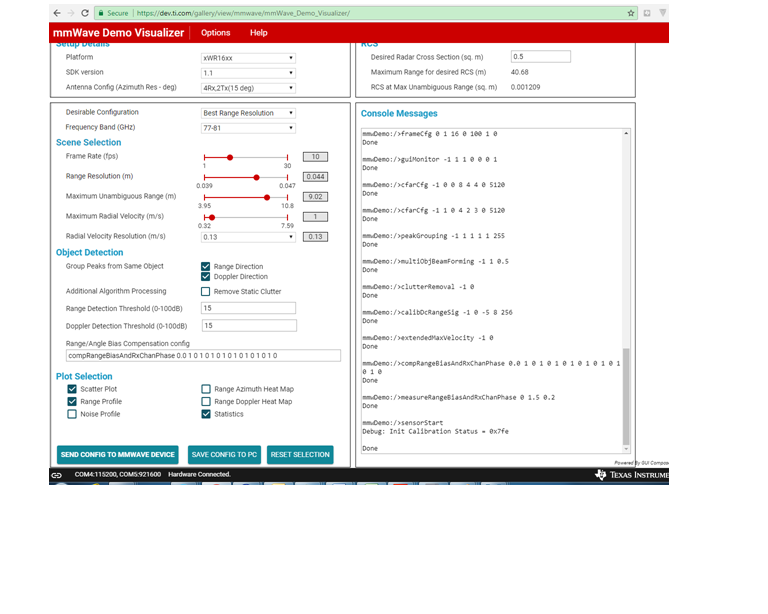Click the Frame Rate value box
The width and height of the screenshot is (768, 614).
(315, 157)
